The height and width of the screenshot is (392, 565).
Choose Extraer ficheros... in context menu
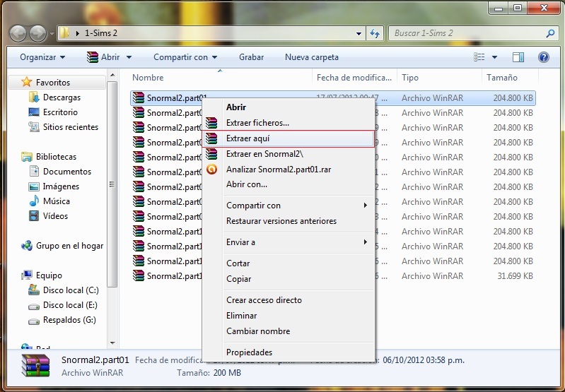(x=289, y=123)
